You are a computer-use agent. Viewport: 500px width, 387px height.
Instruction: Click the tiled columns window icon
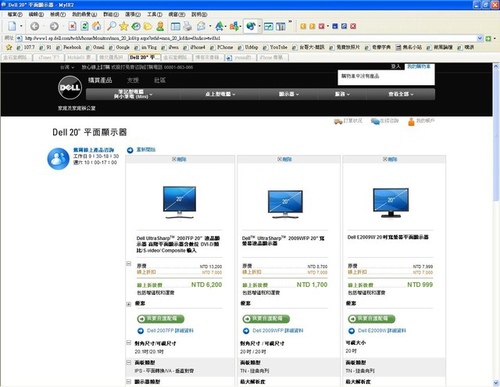281,26
